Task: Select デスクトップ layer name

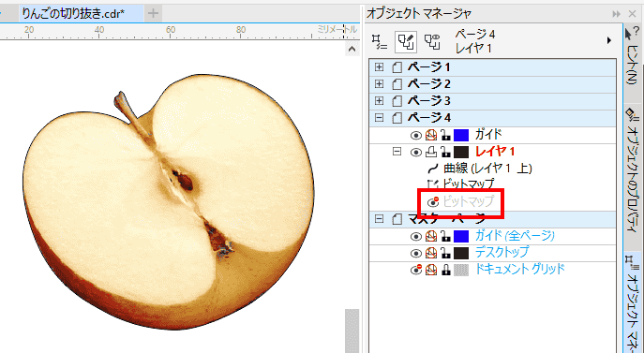Action: pyautogui.click(x=502, y=252)
